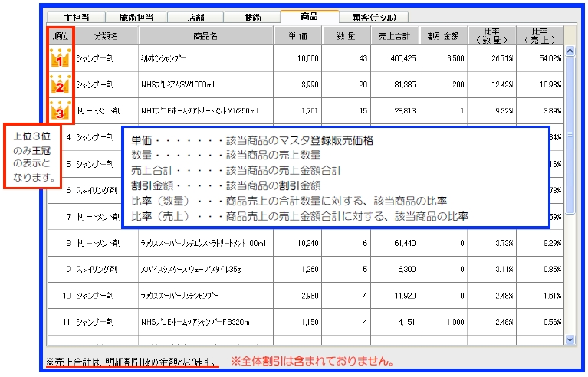Switch to the 技術 tab
The height and width of the screenshot is (377, 588).
coord(252,16)
